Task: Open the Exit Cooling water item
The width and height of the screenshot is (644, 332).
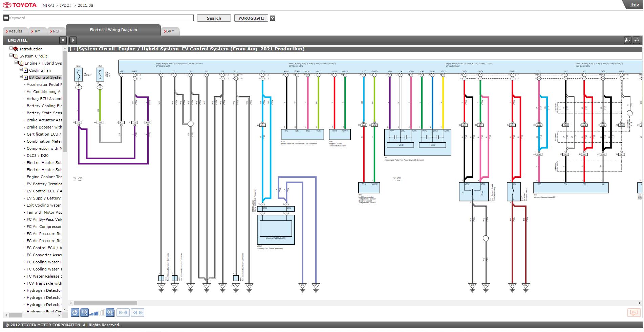Action: [x=44, y=205]
